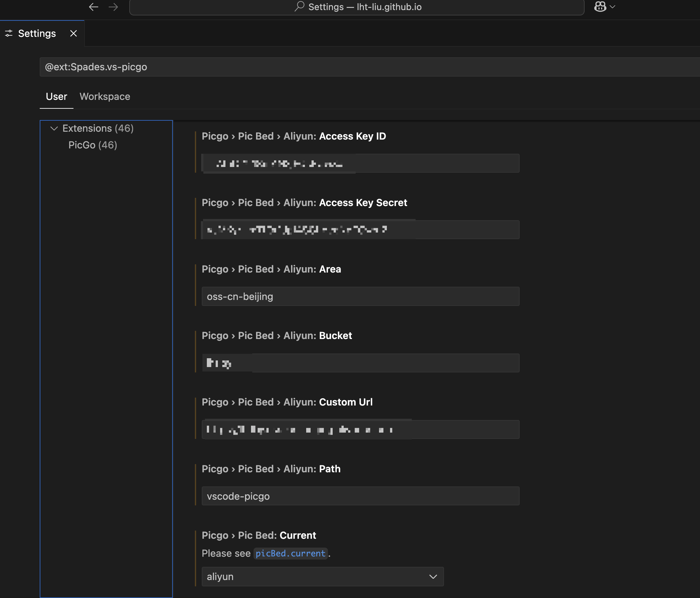Click the command center search icon

[x=299, y=6]
